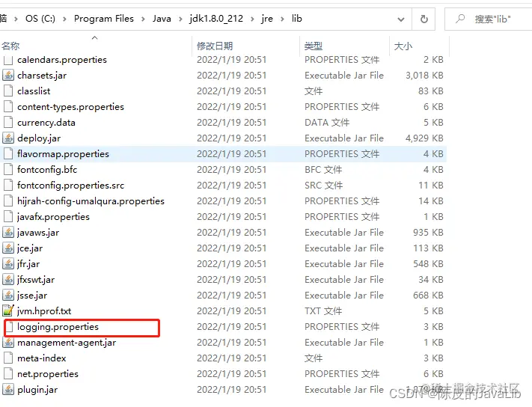Go to OS (C:) in breadcrumb
Viewport: 532px width, 407px height.
40,18
